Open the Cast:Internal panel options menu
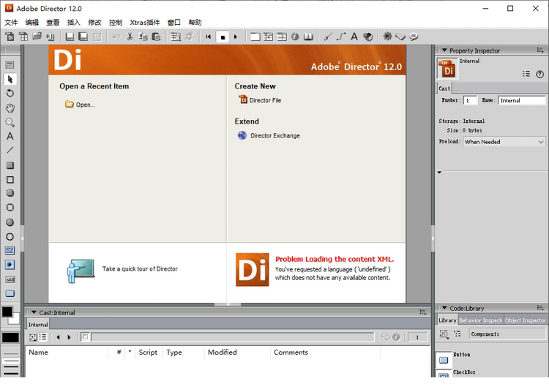The height and width of the screenshot is (392, 549). (x=423, y=312)
